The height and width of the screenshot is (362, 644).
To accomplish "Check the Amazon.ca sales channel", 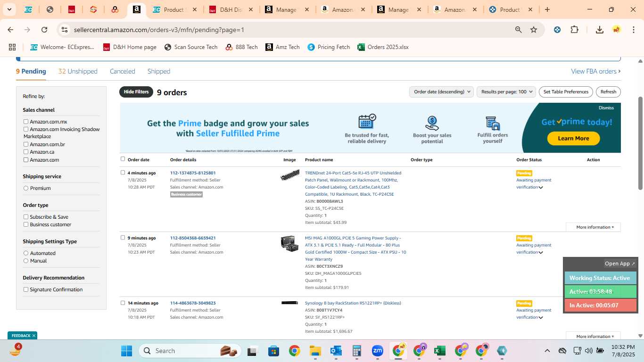I will 26,152.
